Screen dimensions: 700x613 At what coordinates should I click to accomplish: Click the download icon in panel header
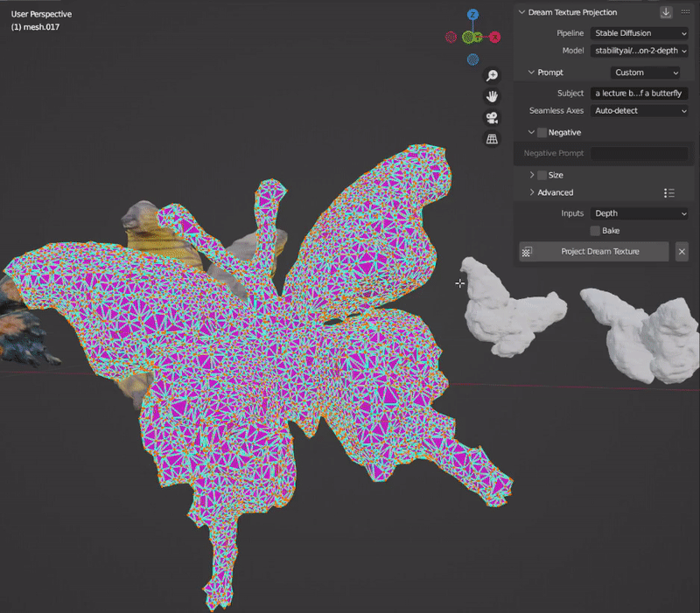(666, 12)
